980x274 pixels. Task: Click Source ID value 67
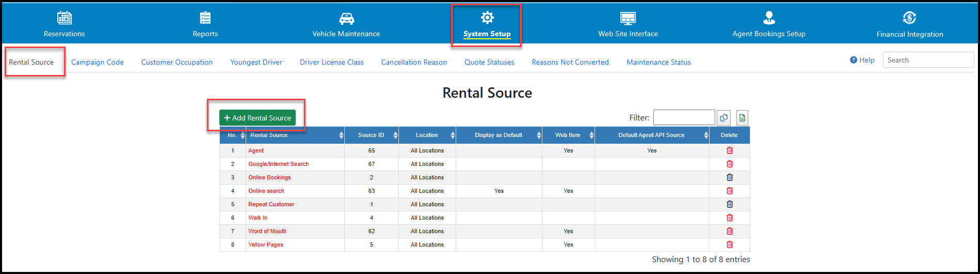point(372,164)
